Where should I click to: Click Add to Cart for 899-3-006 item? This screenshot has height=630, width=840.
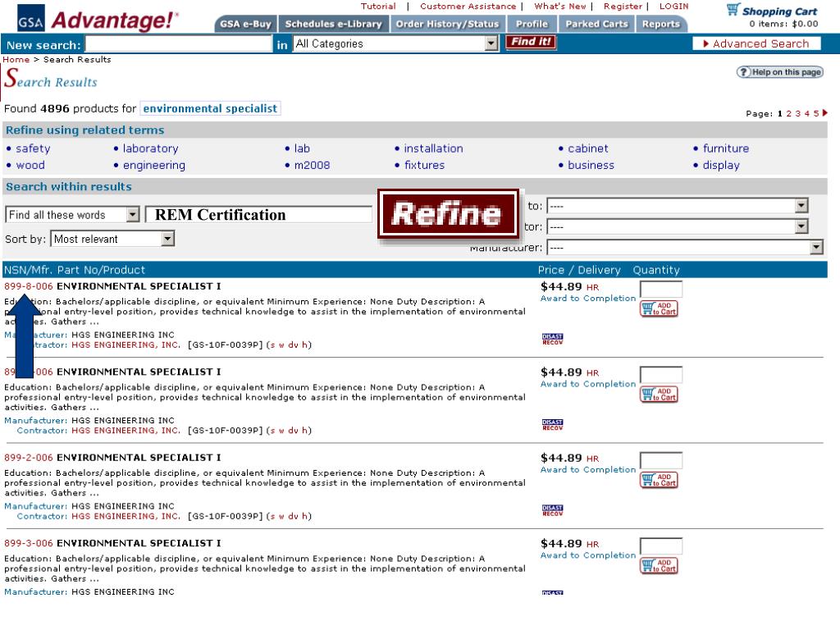point(659,566)
